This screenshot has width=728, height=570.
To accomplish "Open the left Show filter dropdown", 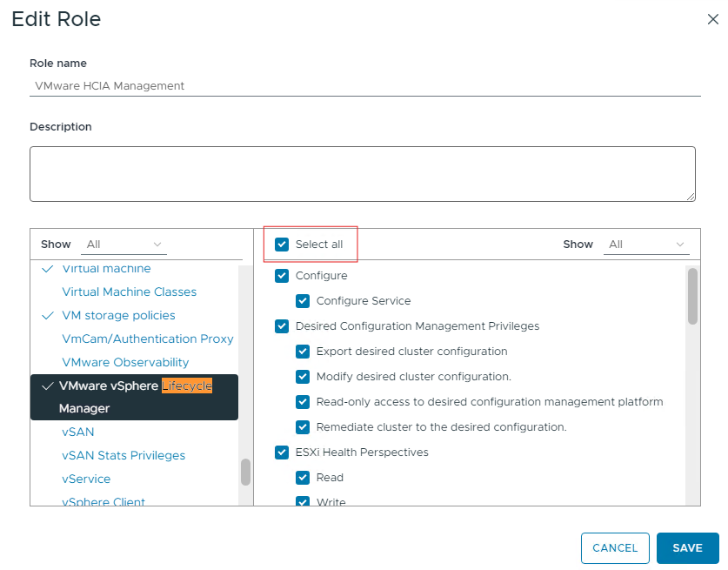I will (x=124, y=245).
